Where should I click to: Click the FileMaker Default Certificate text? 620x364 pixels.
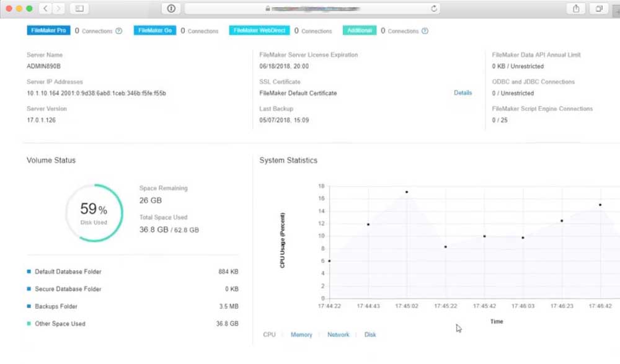tap(298, 94)
